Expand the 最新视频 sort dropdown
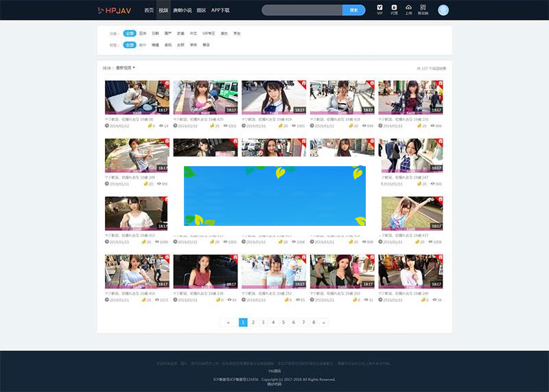549x392 pixels. coord(125,68)
